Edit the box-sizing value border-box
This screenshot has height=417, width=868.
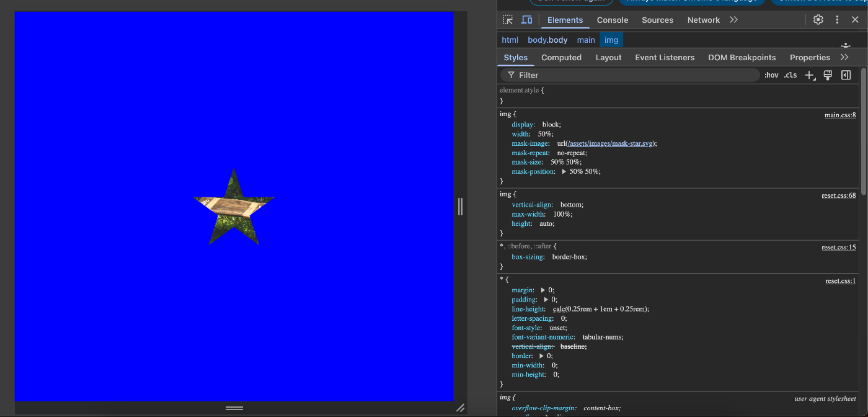[569, 256]
